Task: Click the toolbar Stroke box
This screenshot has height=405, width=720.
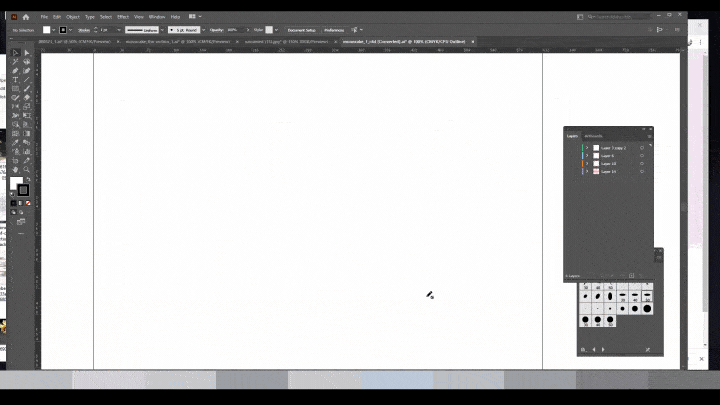Action: tap(23, 190)
